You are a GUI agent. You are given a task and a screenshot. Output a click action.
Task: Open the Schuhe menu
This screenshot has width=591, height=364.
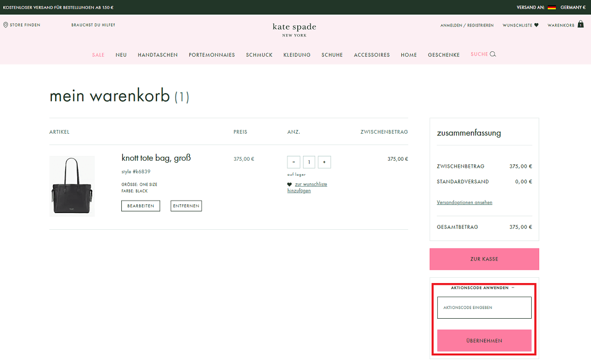click(x=332, y=55)
